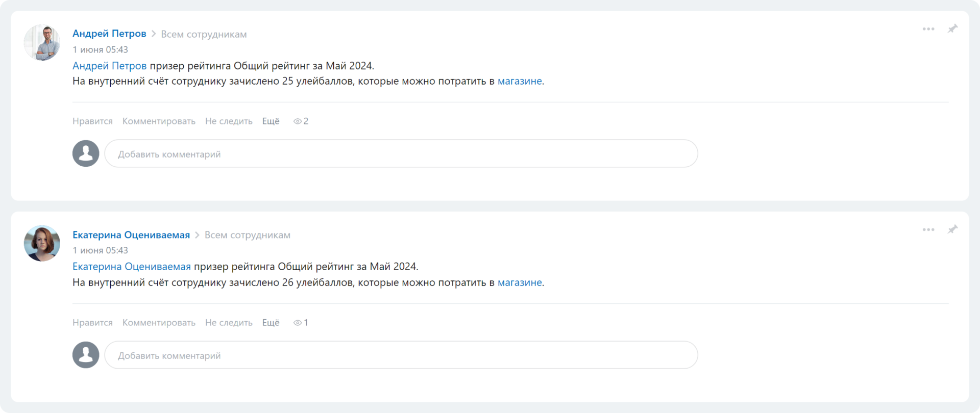Click commenter avatar icon under first post
Viewport: 980px width, 413px height.
tap(86, 153)
